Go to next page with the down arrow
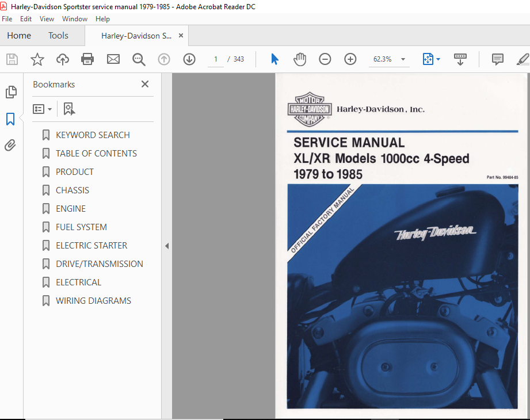This screenshot has height=420, width=530. point(189,59)
